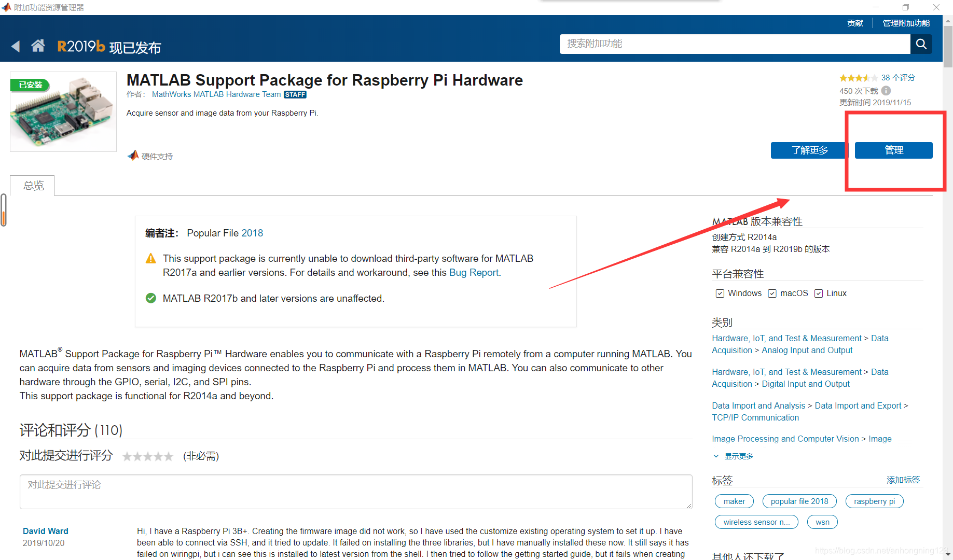
Task: Focus the 搜索附加功能 search field
Action: (735, 44)
